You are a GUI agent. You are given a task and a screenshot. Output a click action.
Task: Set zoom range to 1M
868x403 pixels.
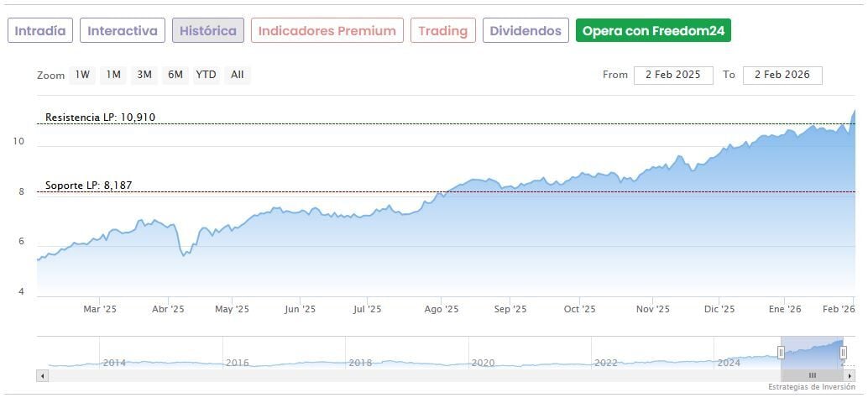pos(113,75)
